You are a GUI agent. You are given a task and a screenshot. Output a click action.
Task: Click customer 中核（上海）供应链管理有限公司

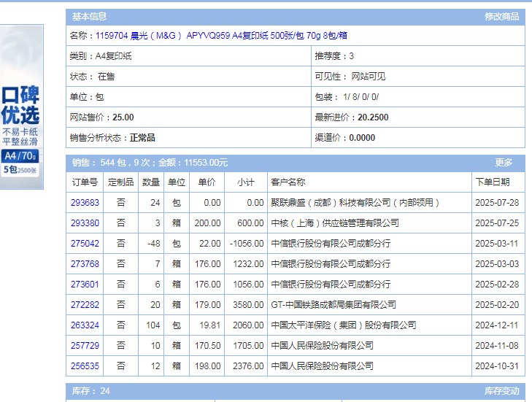335,223
